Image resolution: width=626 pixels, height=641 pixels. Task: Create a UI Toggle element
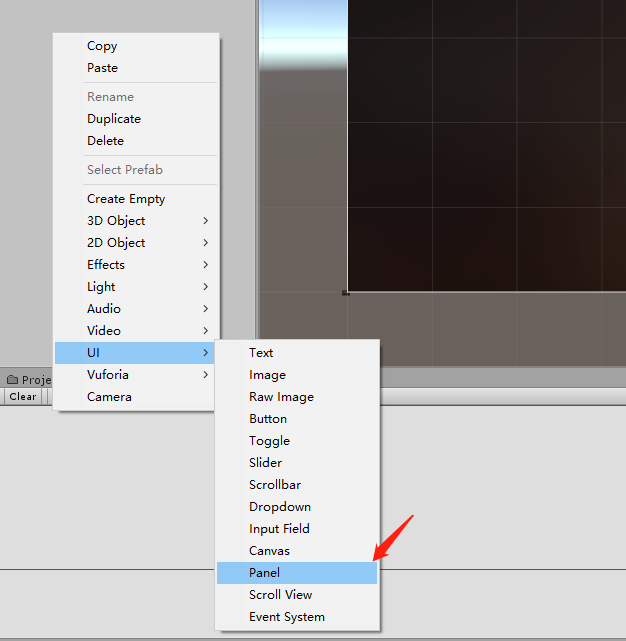coord(297,441)
